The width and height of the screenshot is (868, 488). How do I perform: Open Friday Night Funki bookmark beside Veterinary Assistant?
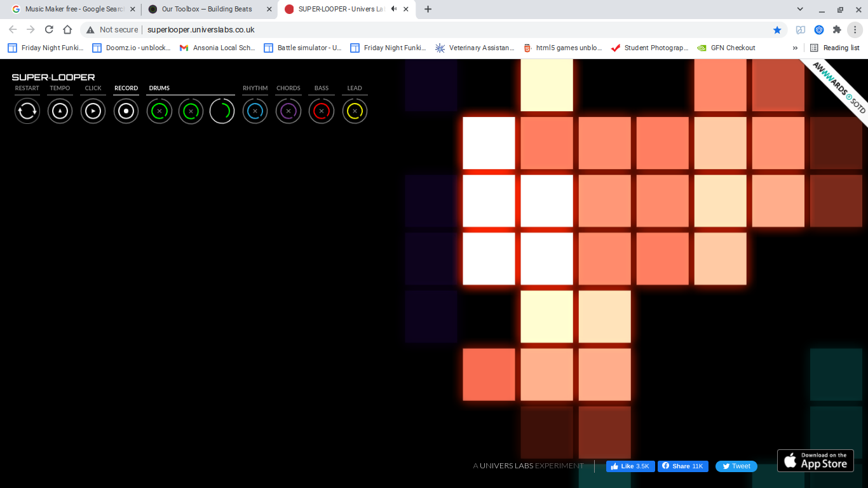click(388, 48)
